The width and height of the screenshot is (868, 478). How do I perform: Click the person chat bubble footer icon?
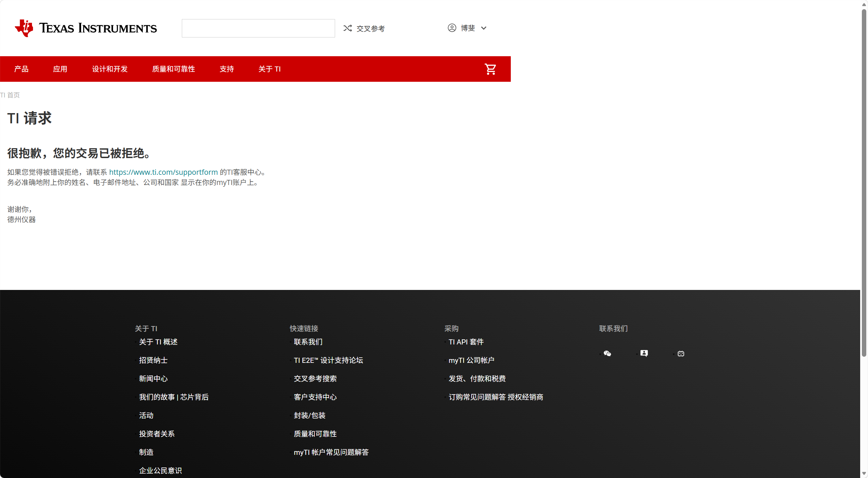[644, 353]
